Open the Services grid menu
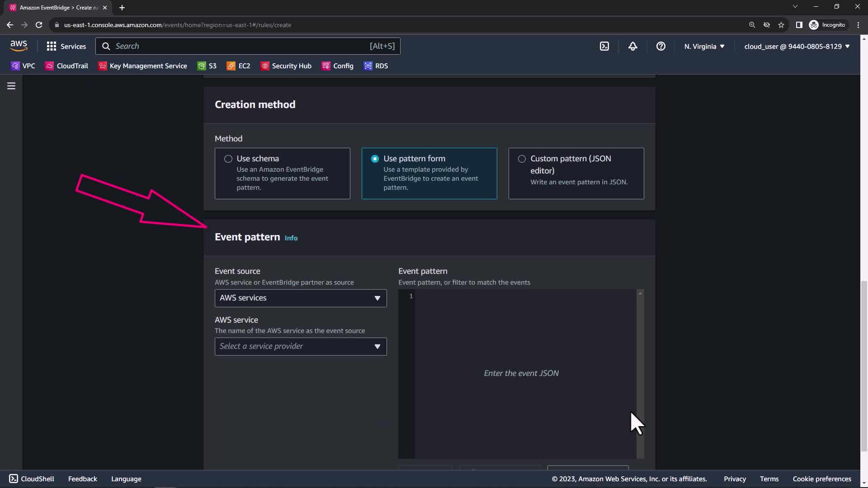 tap(66, 46)
